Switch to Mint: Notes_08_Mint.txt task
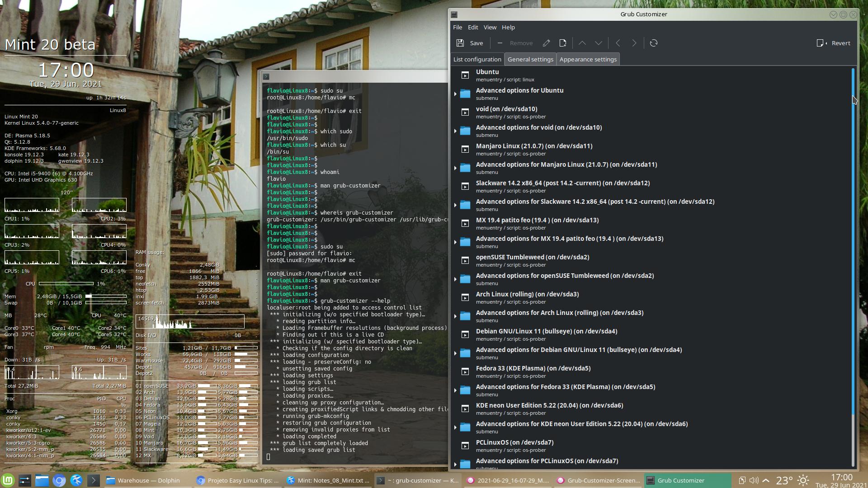This screenshot has height=488, width=868. pos(329,480)
